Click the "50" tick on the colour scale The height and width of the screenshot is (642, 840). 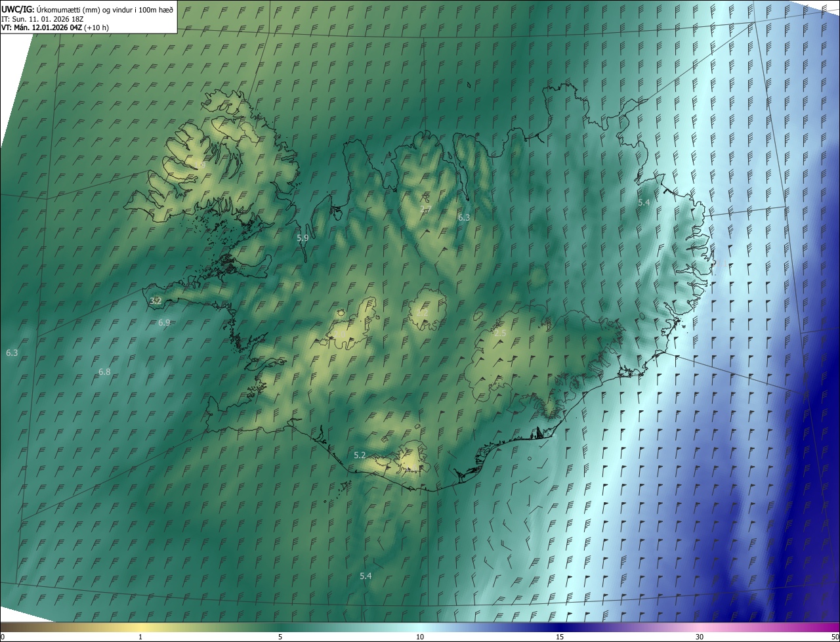(835, 637)
